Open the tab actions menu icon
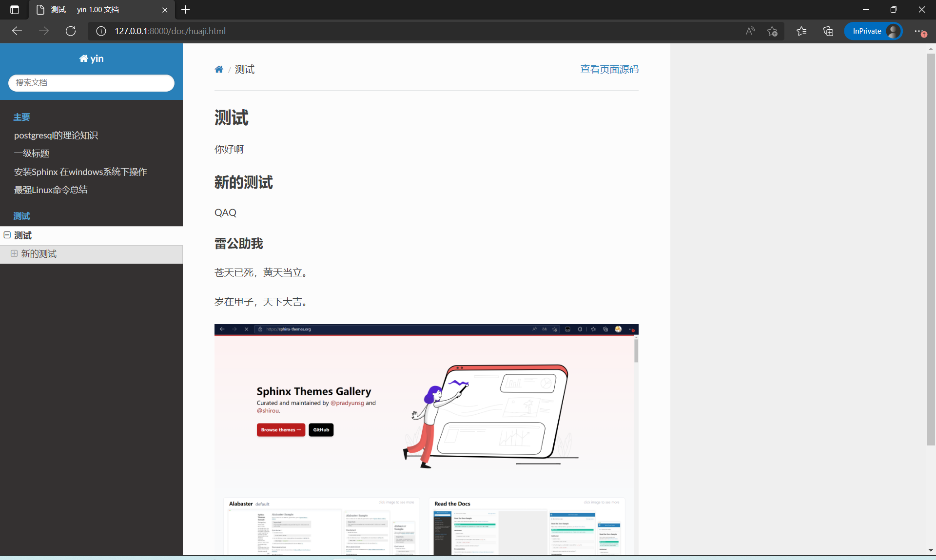936x560 pixels. (x=15, y=10)
